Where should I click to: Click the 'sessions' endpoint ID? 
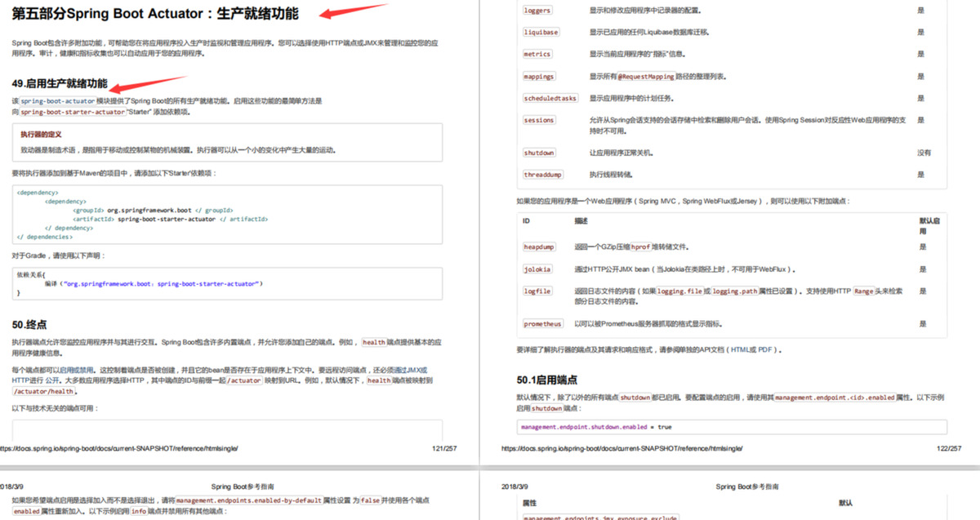pos(539,120)
